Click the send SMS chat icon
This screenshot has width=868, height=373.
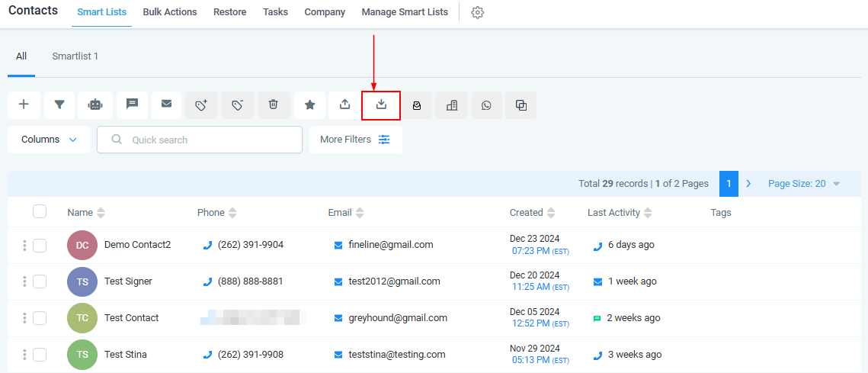(x=132, y=105)
